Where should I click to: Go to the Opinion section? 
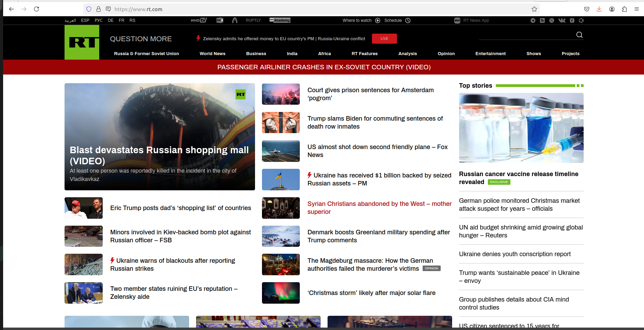coord(446,54)
